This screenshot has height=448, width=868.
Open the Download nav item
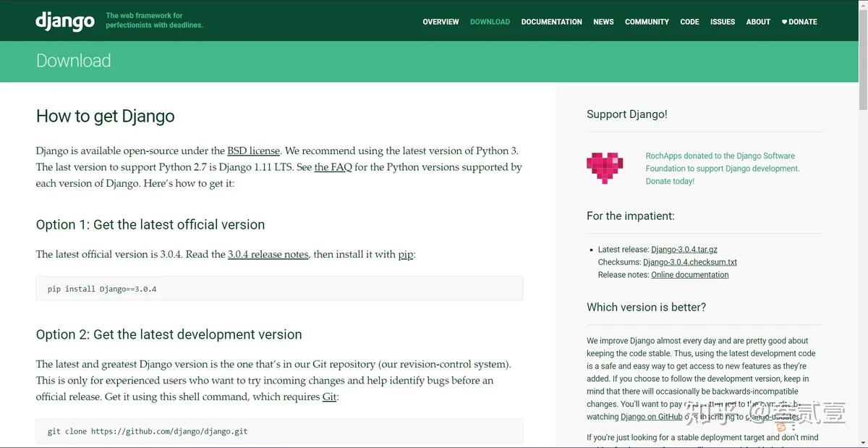[490, 22]
